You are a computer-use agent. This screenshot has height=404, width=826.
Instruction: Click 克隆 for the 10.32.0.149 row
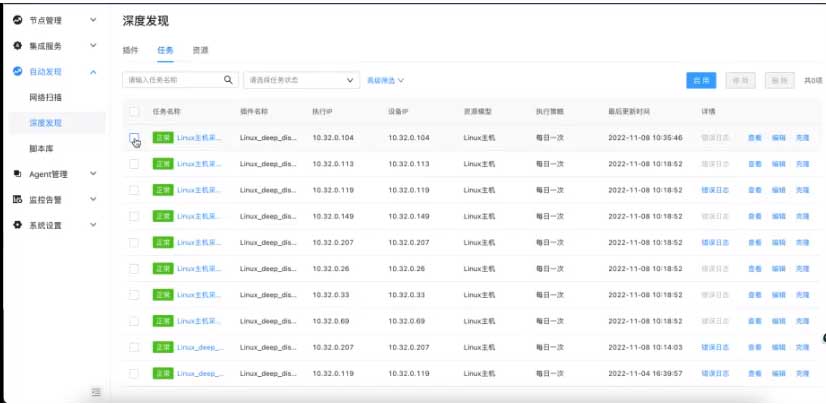[802, 216]
